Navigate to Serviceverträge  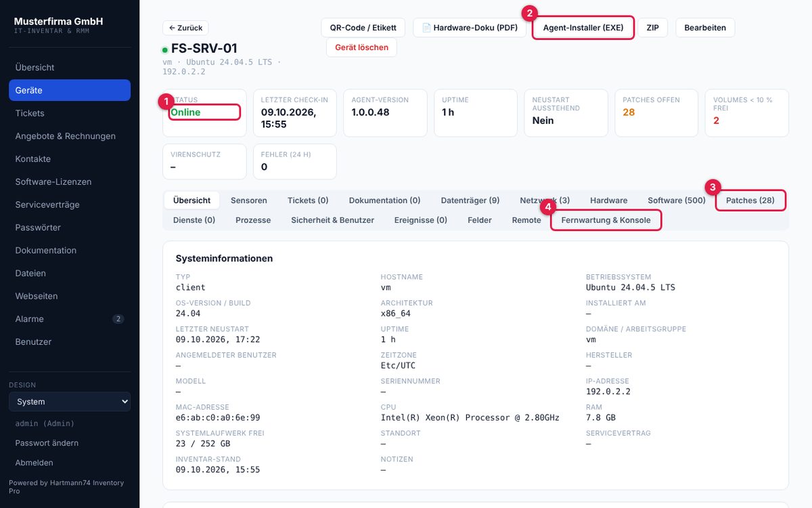point(70,205)
